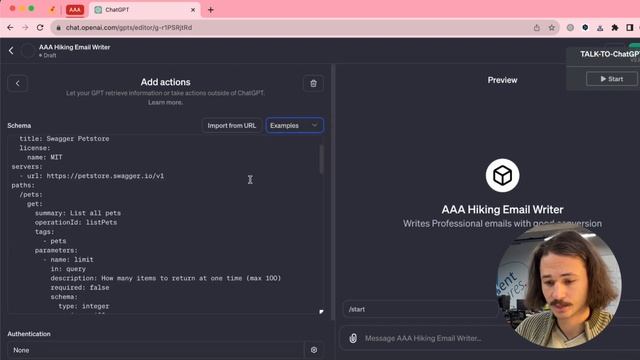Click the grey circular extension icon
640x360 pixels.
(570, 27)
